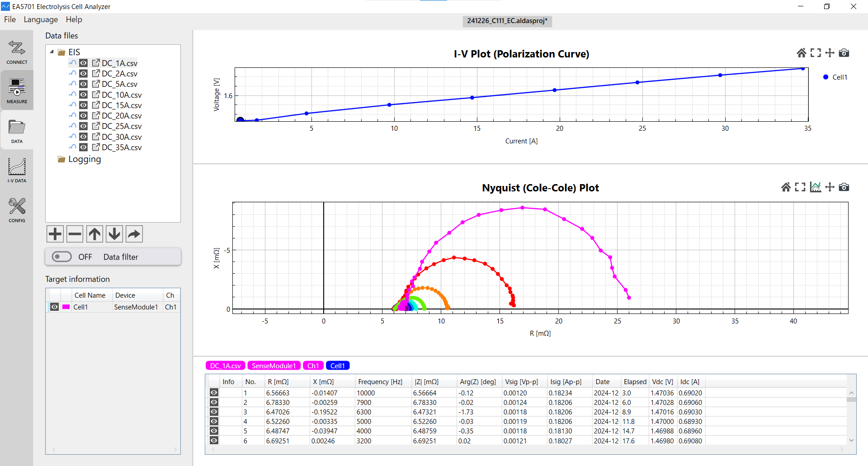Remove selected file with the minus button
This screenshot has height=466, width=868.
pyautogui.click(x=75, y=234)
